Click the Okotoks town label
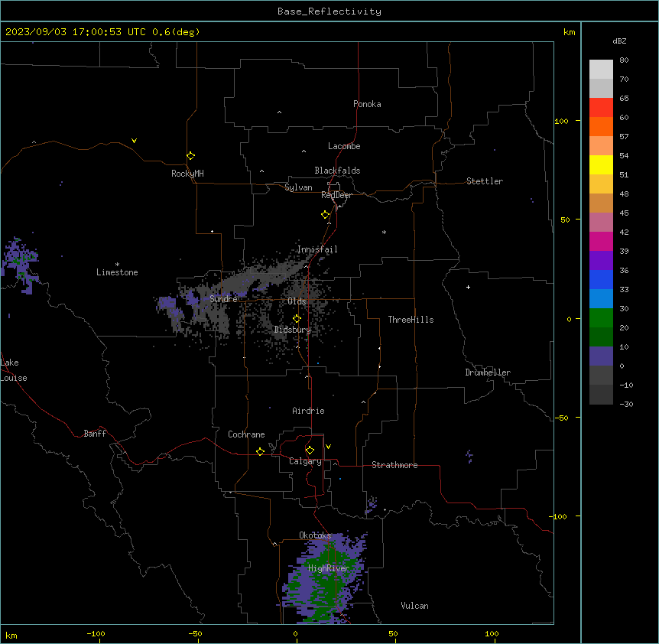Image resolution: width=659 pixels, height=644 pixels. [315, 535]
